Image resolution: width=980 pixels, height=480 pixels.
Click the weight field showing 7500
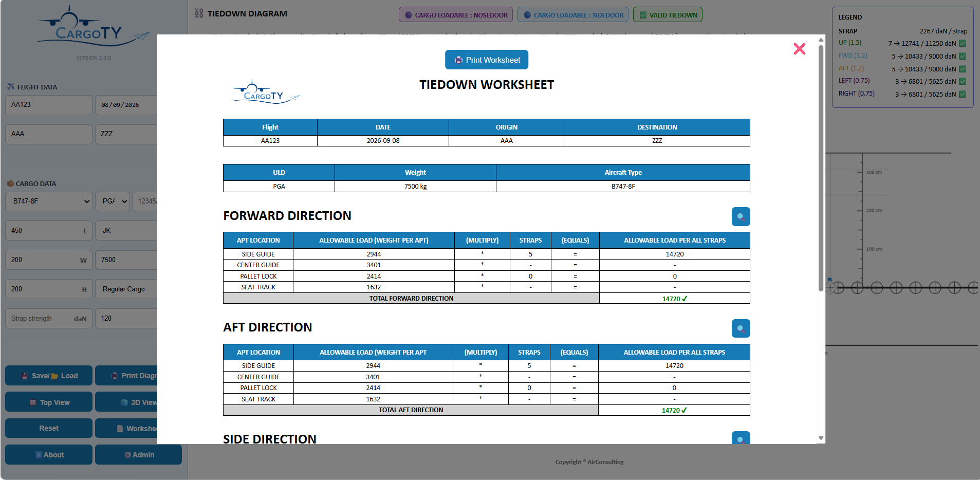[x=126, y=260]
